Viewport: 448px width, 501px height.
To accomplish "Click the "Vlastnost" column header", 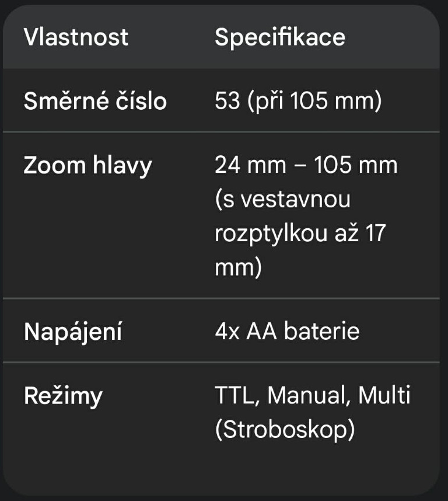I will pyautogui.click(x=76, y=37).
